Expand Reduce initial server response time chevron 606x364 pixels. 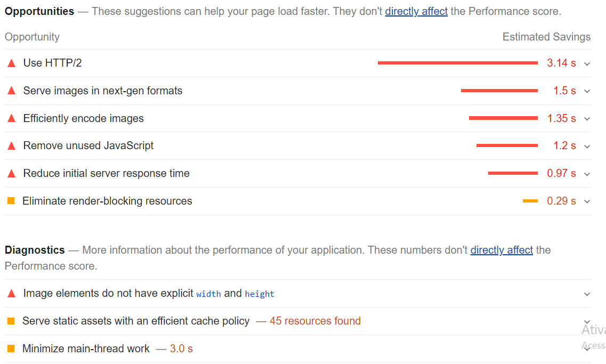tap(587, 174)
